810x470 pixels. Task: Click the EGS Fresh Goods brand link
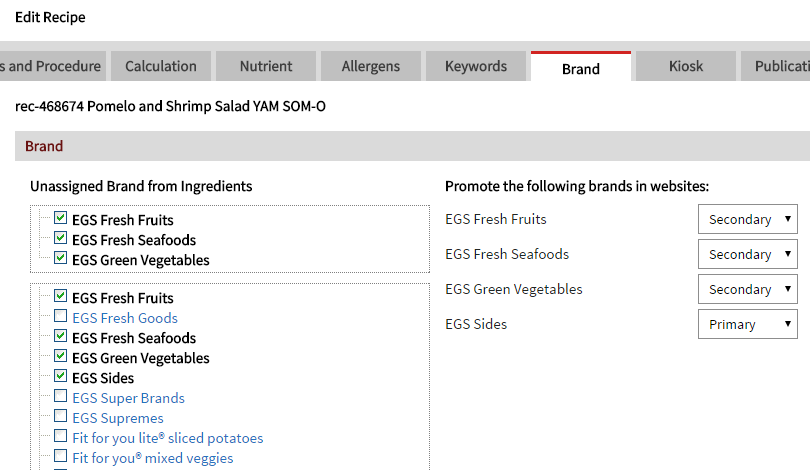point(125,318)
